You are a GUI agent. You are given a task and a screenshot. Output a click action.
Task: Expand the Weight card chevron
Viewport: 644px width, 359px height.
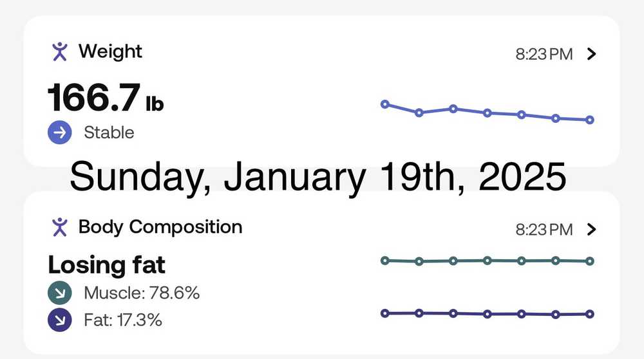pos(592,54)
